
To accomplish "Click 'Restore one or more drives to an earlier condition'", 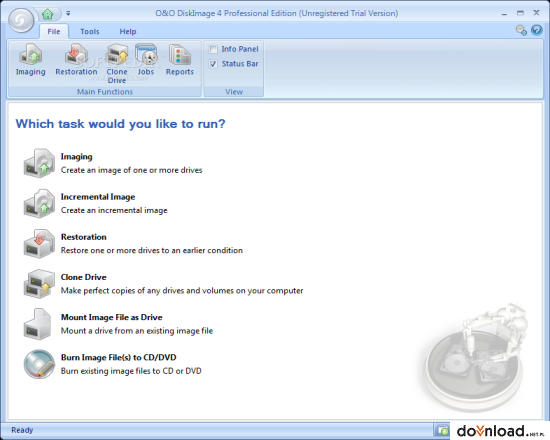I will (152, 251).
